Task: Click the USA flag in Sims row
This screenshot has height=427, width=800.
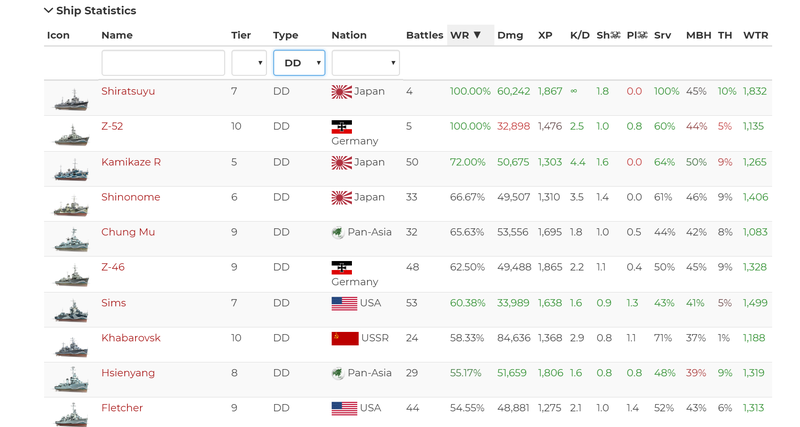Action: pos(344,304)
